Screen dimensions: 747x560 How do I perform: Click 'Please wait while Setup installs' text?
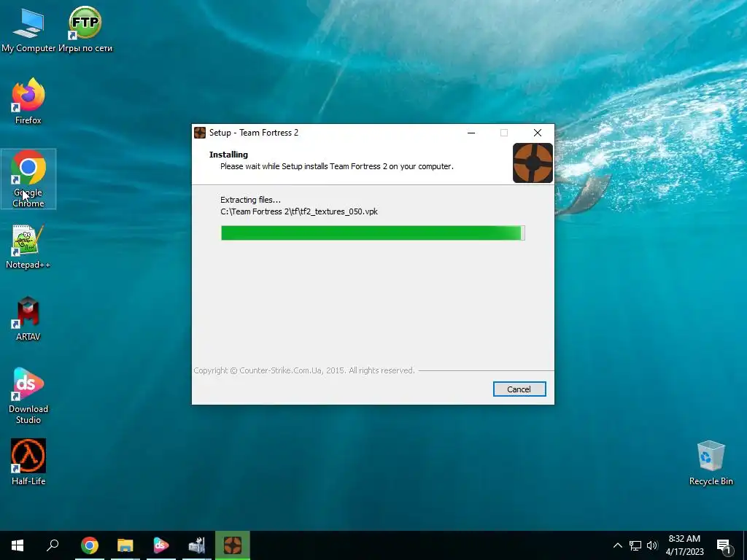click(337, 166)
